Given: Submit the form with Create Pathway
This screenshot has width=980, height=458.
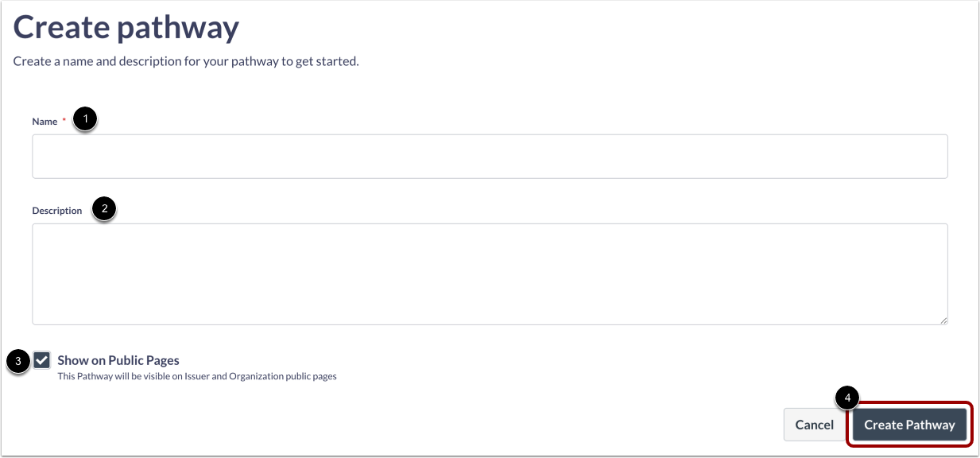Looking at the screenshot, I should point(909,425).
